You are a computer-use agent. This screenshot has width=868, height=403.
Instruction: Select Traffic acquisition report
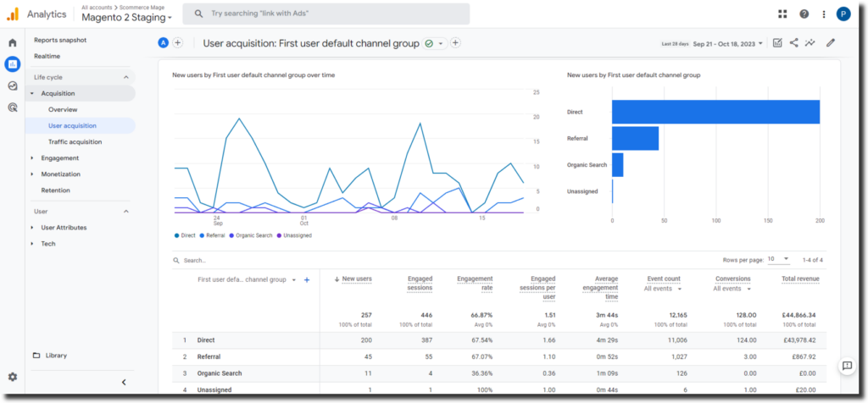[x=75, y=141]
